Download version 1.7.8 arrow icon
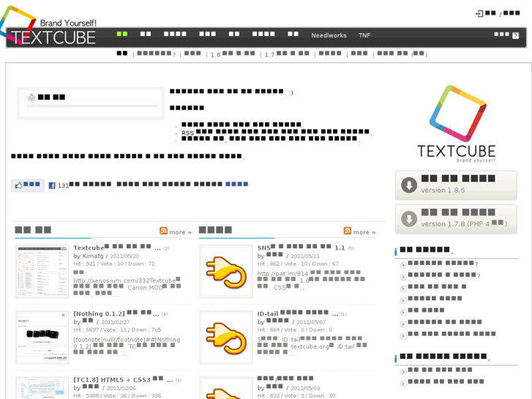This screenshot has width=532, height=399. click(x=409, y=219)
